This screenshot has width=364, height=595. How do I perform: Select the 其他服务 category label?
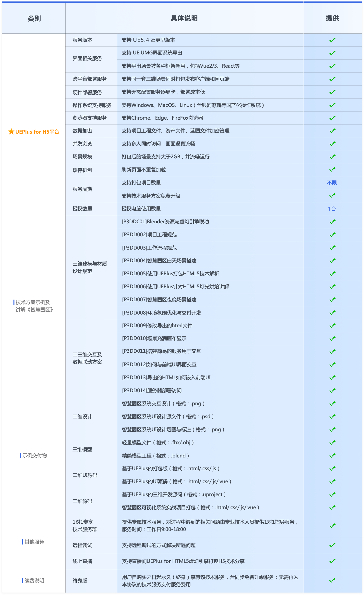point(34,542)
